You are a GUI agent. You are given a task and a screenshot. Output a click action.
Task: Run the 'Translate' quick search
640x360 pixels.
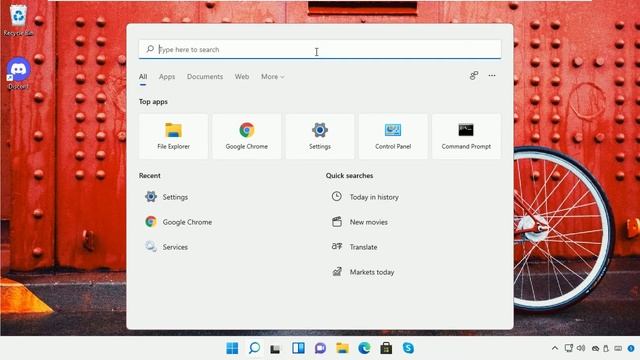tap(354, 247)
